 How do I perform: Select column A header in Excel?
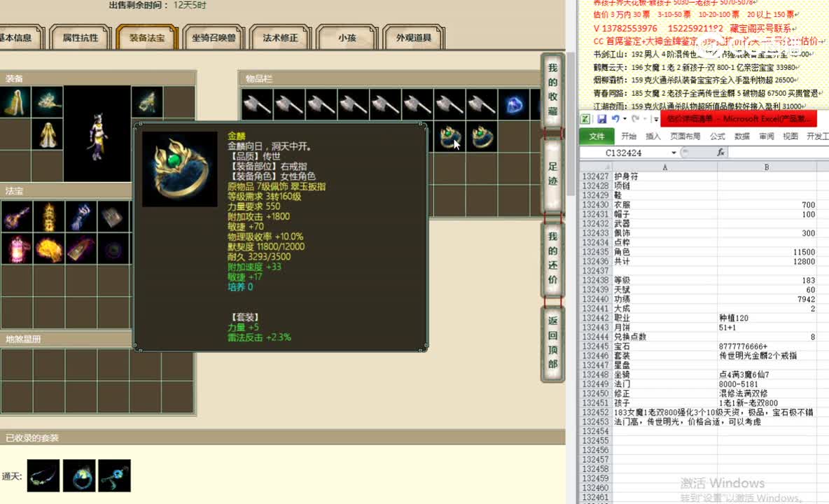664,167
